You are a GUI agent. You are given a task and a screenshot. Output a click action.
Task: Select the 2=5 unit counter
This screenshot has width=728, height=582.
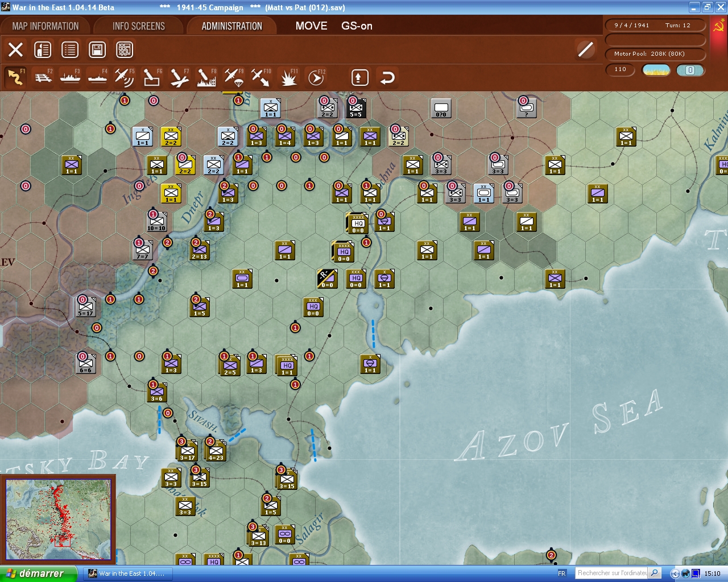coord(229,365)
